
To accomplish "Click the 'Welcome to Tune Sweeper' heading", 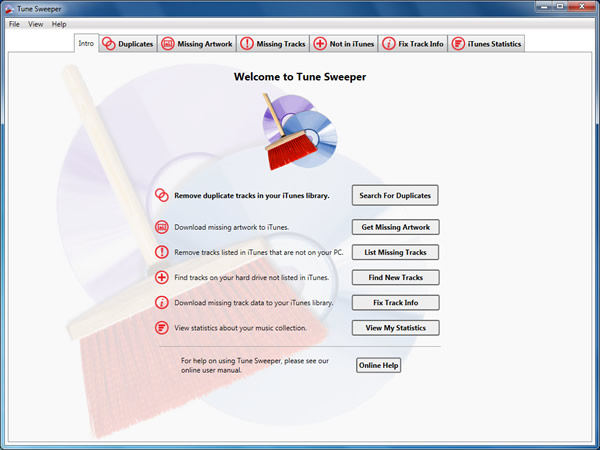I will pos(300,77).
